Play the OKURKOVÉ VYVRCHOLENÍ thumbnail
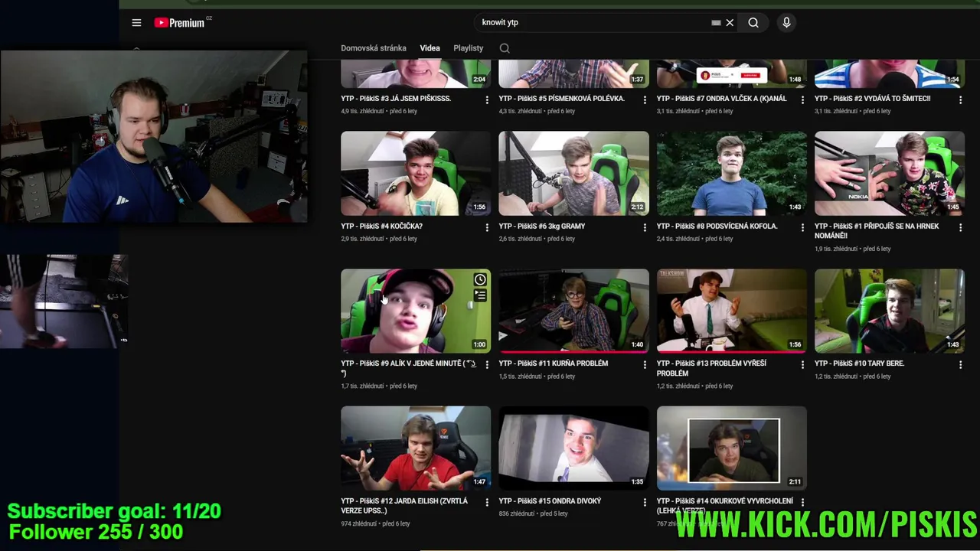The width and height of the screenshot is (980, 551). (x=731, y=448)
